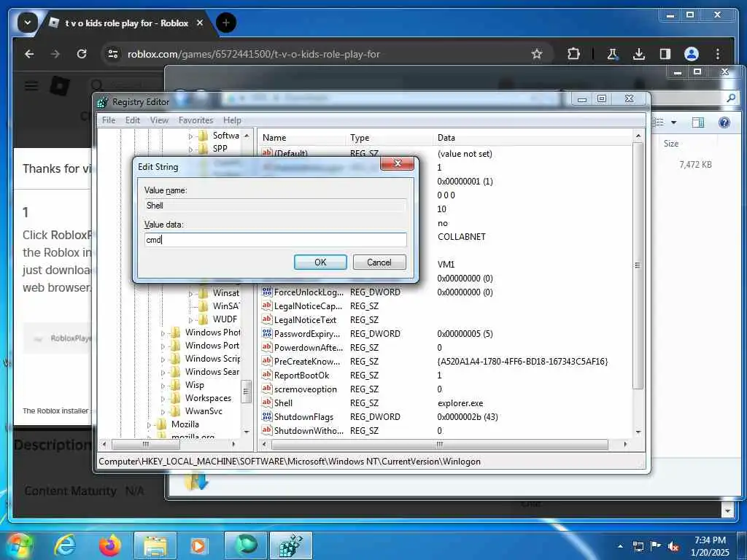This screenshot has height=560, width=747.
Task: Select the ShutdownWitho... value icon
Action: click(267, 430)
